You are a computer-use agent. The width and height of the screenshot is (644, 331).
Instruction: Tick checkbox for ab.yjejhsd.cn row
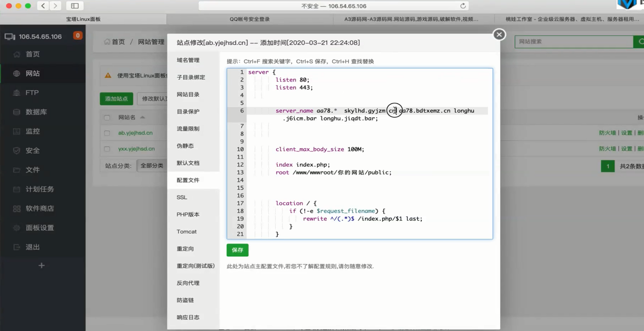107,133
